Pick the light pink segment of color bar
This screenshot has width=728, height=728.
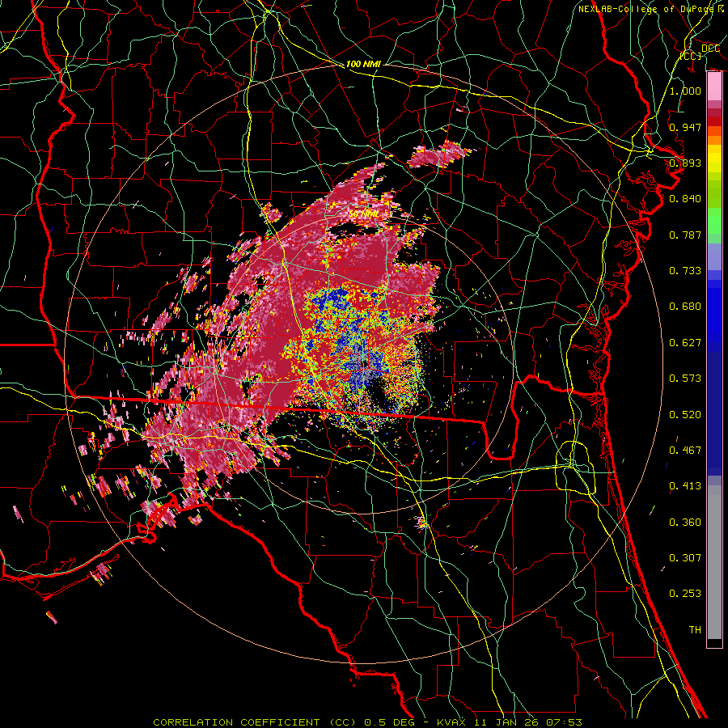click(x=714, y=87)
